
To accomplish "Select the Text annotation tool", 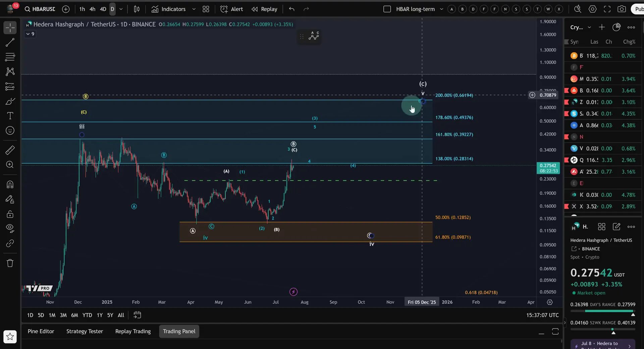I will coord(10,115).
